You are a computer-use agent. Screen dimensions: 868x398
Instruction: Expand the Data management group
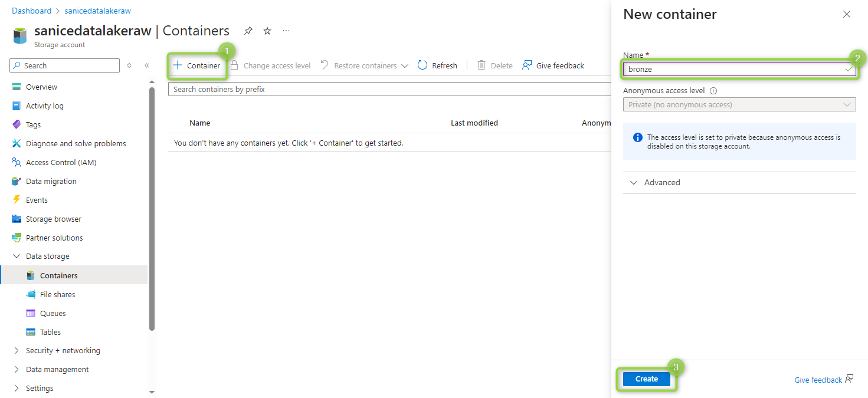pyautogui.click(x=17, y=369)
